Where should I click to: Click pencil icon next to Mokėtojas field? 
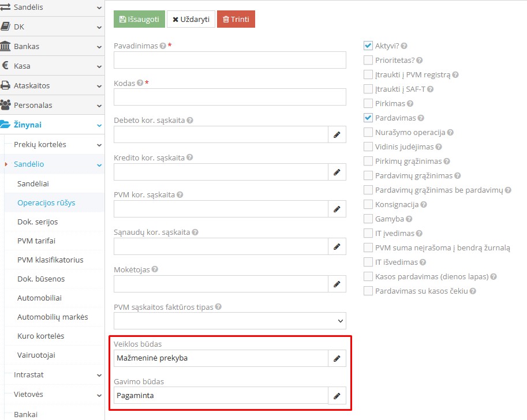coord(337,284)
